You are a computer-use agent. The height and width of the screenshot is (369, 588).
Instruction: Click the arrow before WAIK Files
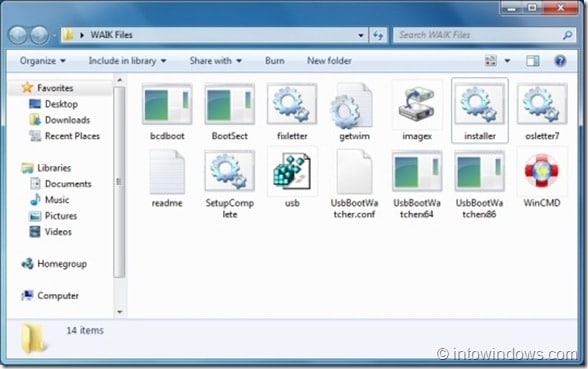[82, 35]
